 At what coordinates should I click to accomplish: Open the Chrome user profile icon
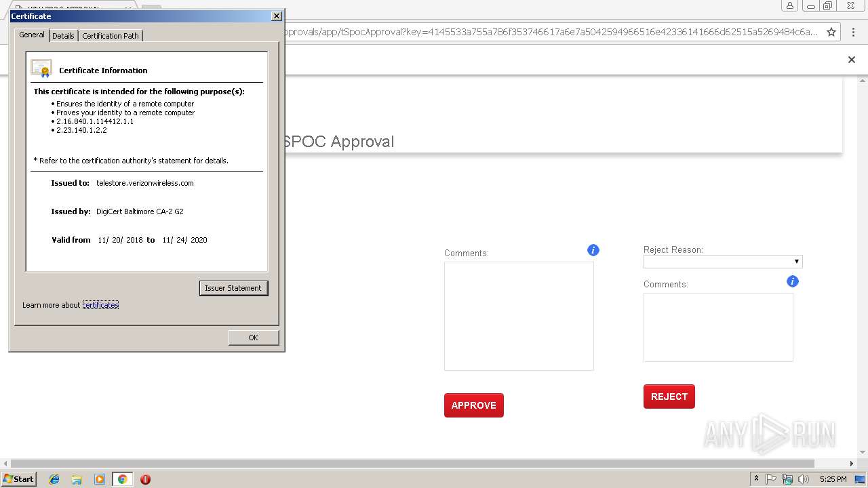tap(790, 5)
